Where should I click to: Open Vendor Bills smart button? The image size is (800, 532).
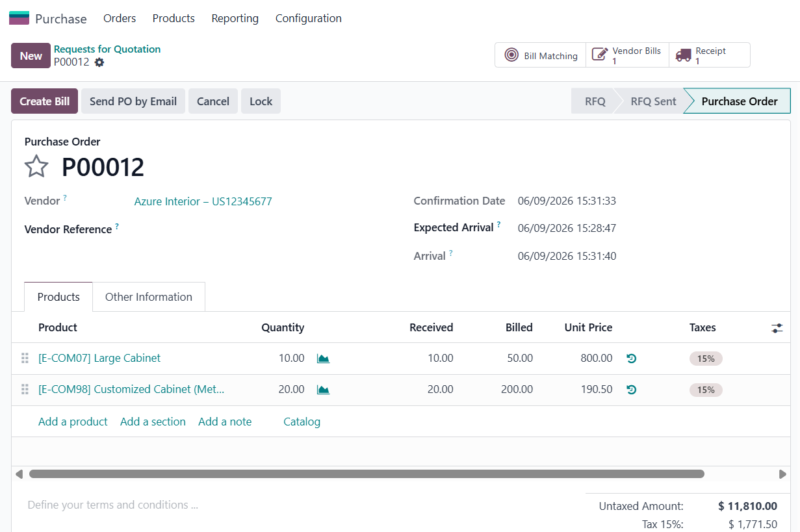[627, 55]
